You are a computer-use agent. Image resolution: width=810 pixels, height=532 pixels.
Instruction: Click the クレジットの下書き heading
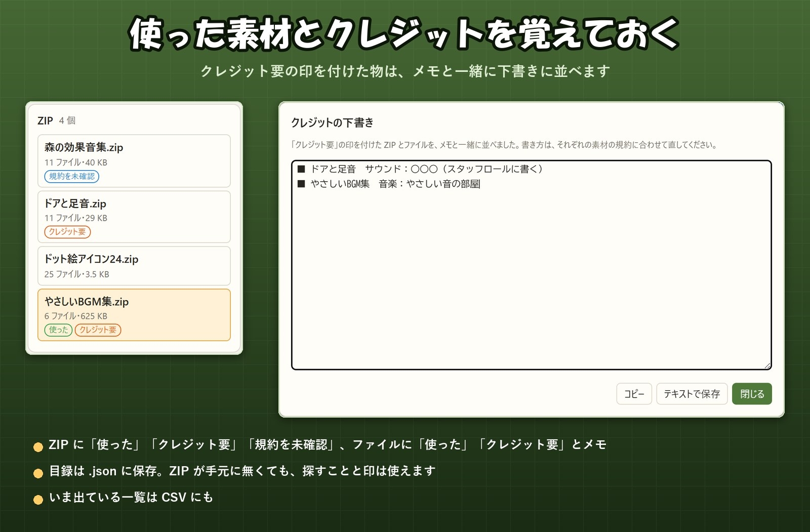tap(332, 122)
